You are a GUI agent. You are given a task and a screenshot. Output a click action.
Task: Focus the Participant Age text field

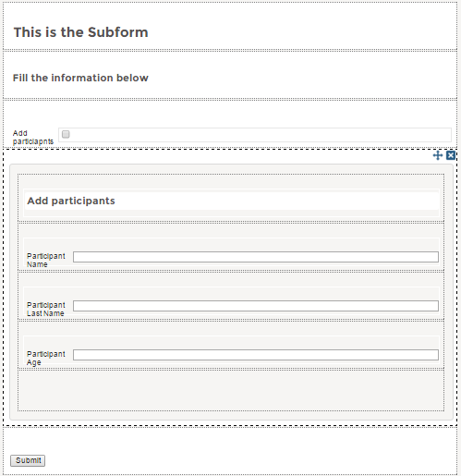point(256,355)
